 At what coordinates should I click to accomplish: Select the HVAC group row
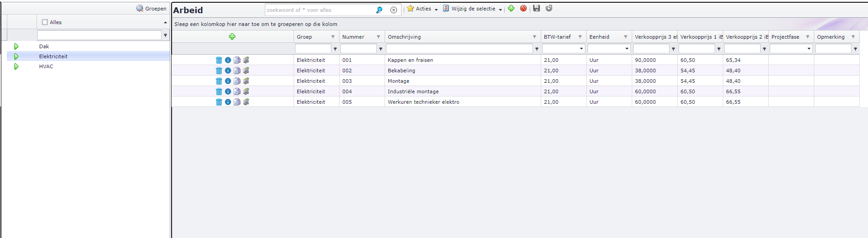[88, 66]
